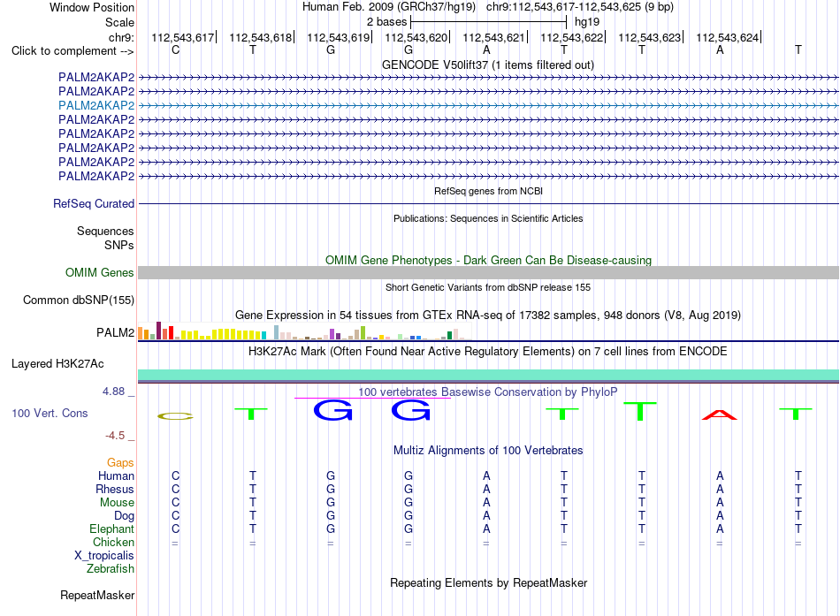The image size is (840, 616).
Task: Click the coordinate range chr9:112,543,617-112,543,625 (9 bp)
Action: (x=580, y=7)
